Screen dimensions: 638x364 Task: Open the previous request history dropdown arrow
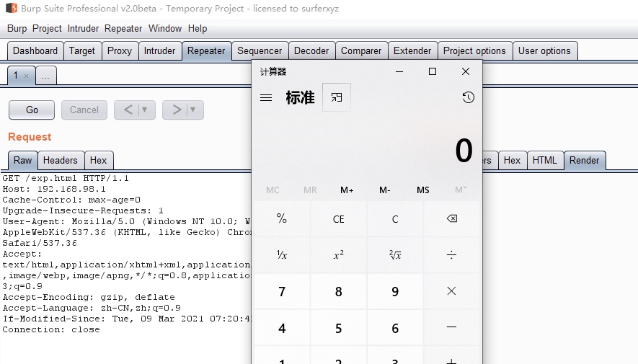point(144,110)
